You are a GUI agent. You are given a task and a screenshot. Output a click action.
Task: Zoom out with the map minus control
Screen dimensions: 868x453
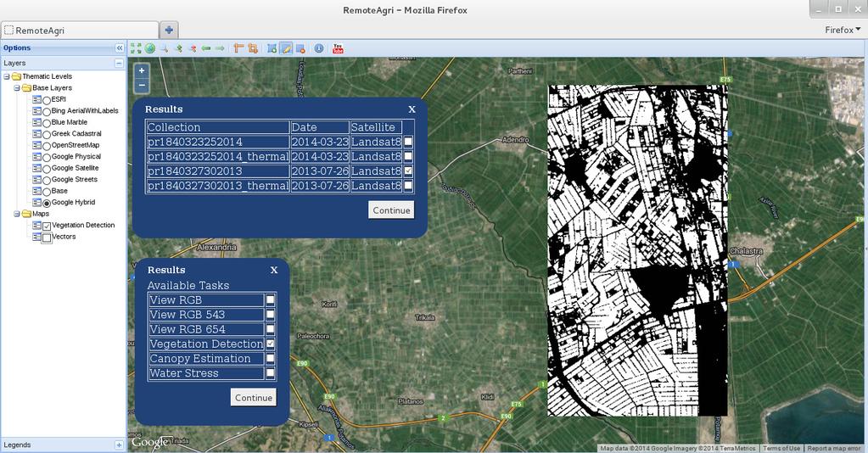[142, 86]
